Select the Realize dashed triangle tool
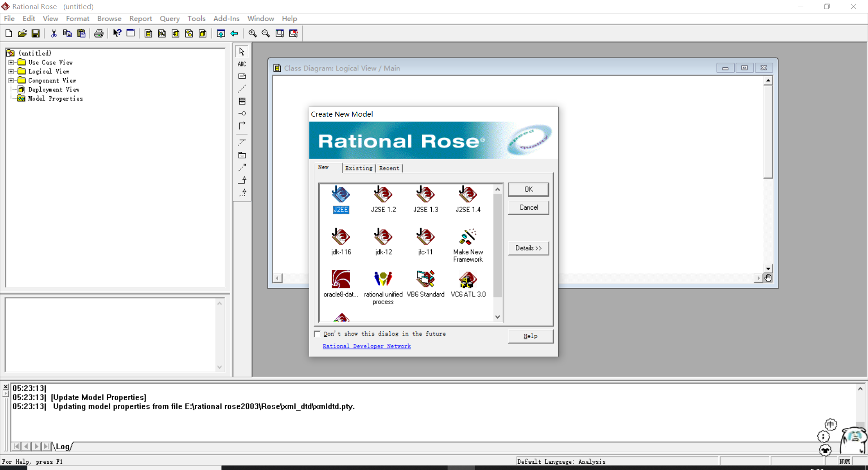 click(x=242, y=193)
